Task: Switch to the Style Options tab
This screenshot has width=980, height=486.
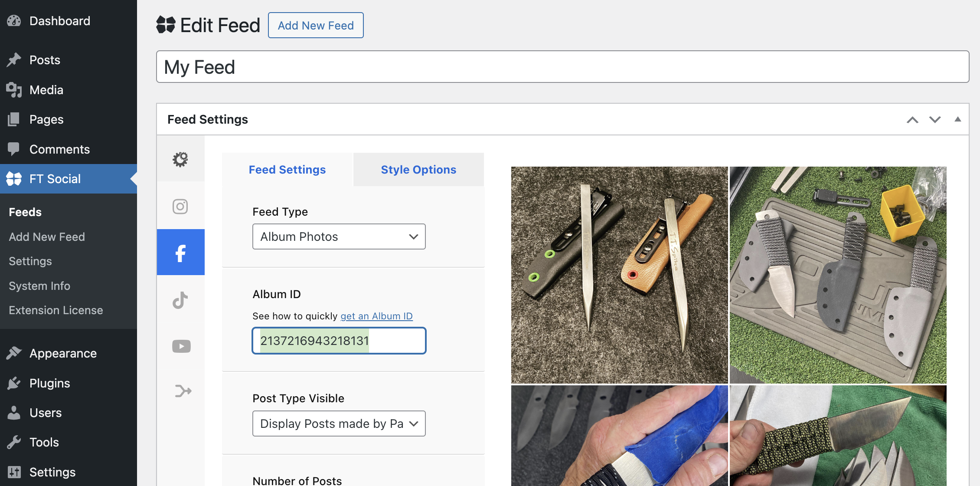Action: point(418,170)
